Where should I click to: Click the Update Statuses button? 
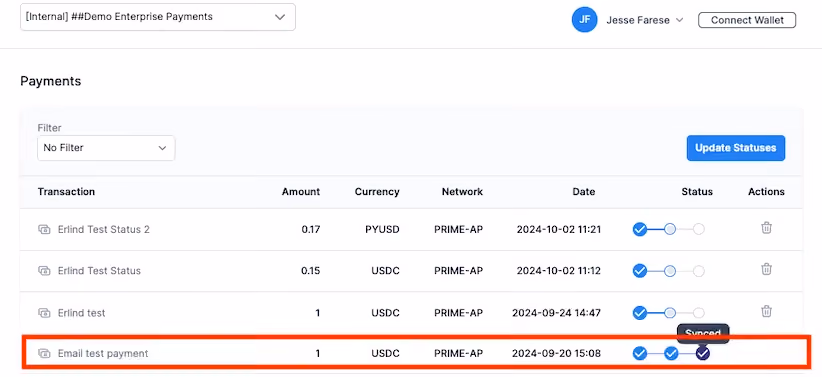736,148
